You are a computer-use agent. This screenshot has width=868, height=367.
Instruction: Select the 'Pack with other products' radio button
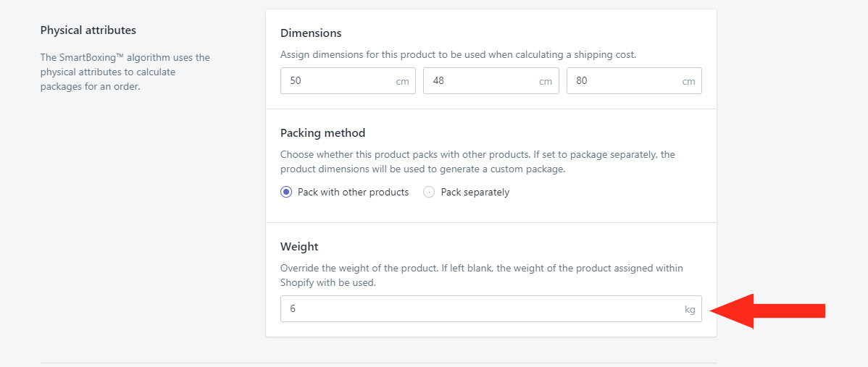coord(286,193)
